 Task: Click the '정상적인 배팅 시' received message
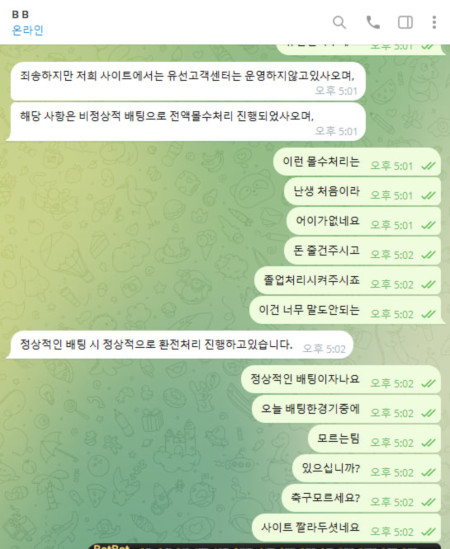(x=180, y=345)
